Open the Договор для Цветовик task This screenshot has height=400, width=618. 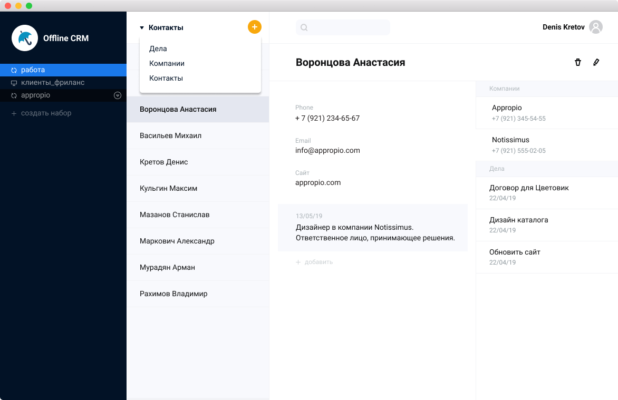[528, 187]
